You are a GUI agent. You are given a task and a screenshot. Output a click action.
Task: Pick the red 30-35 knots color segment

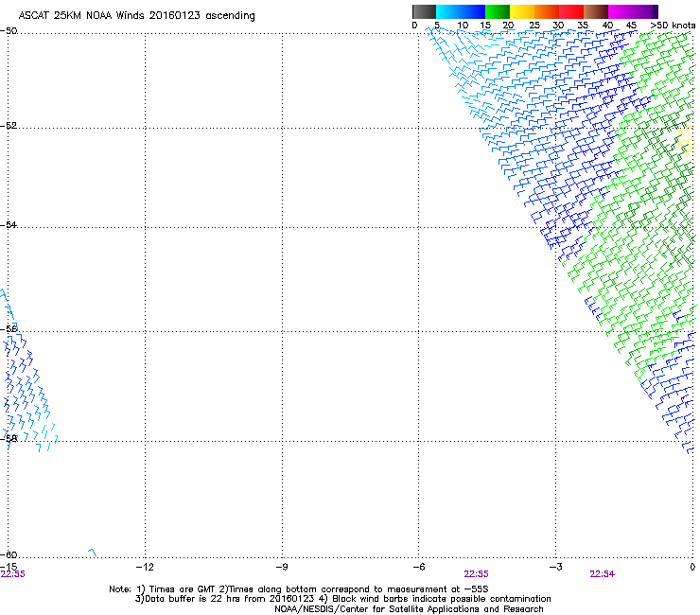(x=571, y=11)
